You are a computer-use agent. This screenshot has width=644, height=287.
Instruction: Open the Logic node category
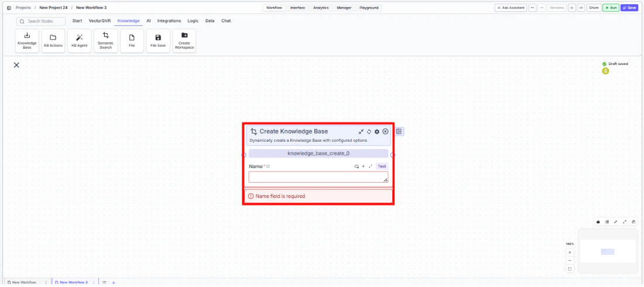[x=193, y=20]
